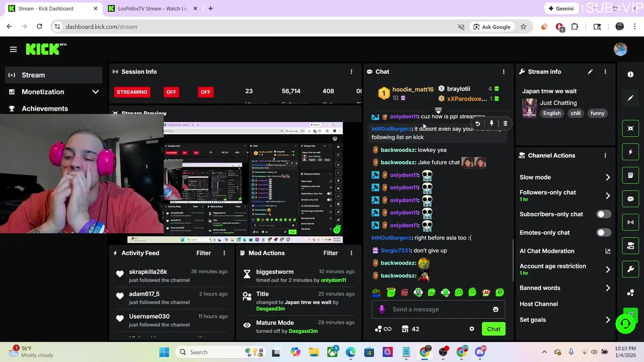The image size is (644, 362).
Task: Toggle stream preview widget in right sidebar
Action: click(x=630, y=128)
